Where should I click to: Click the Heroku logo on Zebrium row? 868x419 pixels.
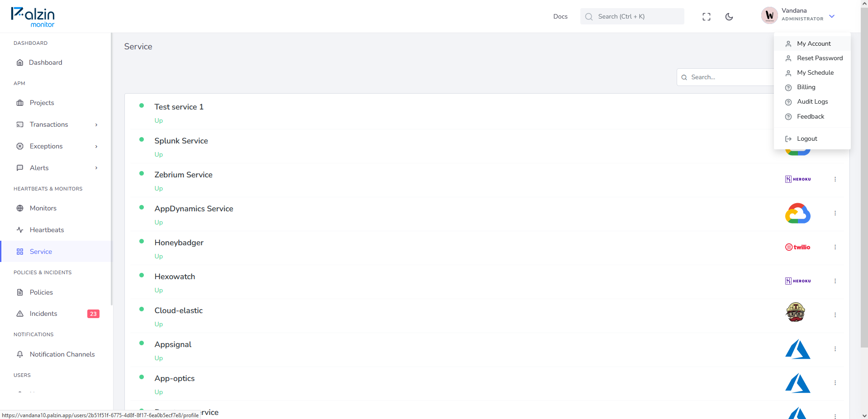click(797, 179)
